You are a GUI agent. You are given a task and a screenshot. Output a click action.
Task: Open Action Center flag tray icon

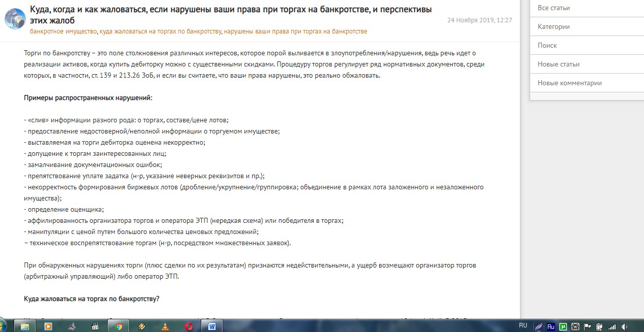pyautogui.click(x=587, y=327)
